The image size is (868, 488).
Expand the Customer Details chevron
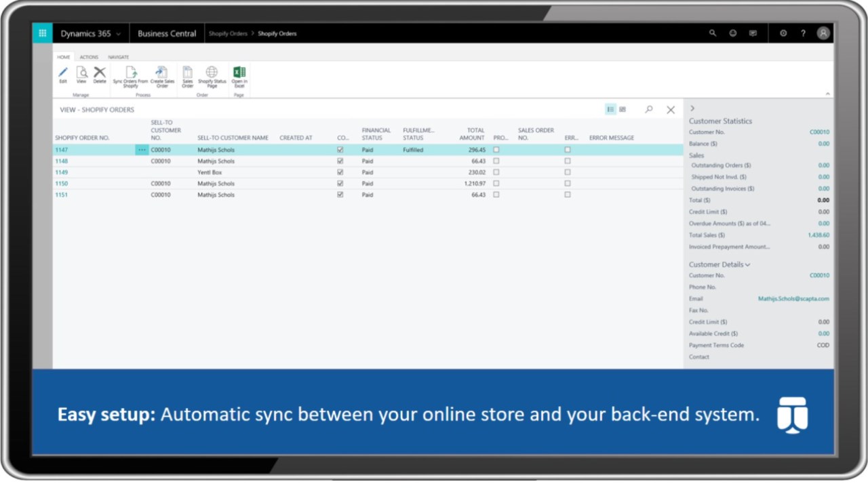[x=748, y=265]
